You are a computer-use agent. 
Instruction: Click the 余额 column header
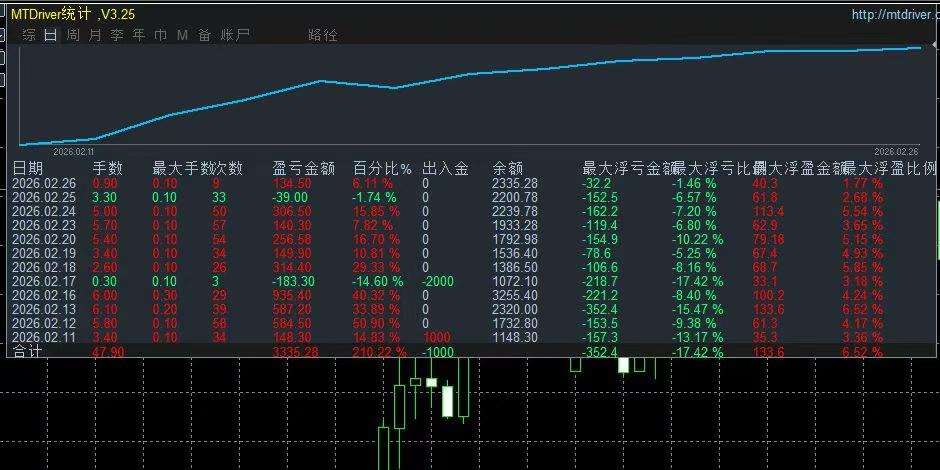[x=508, y=168]
